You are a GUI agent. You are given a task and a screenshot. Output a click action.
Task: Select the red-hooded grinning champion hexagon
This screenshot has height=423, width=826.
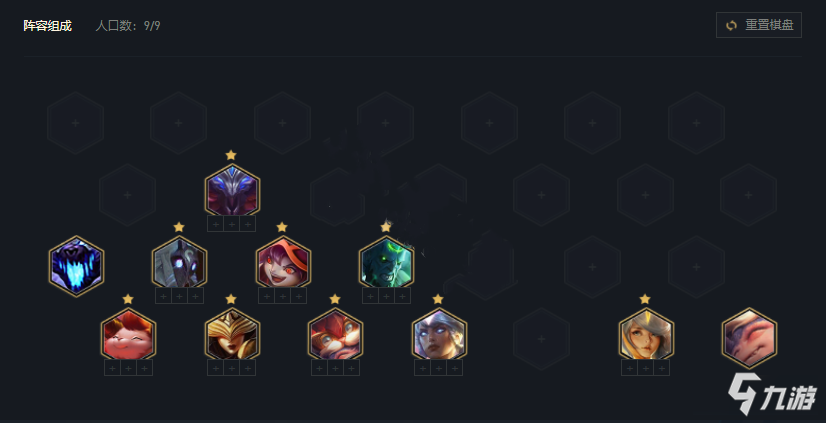(x=283, y=262)
